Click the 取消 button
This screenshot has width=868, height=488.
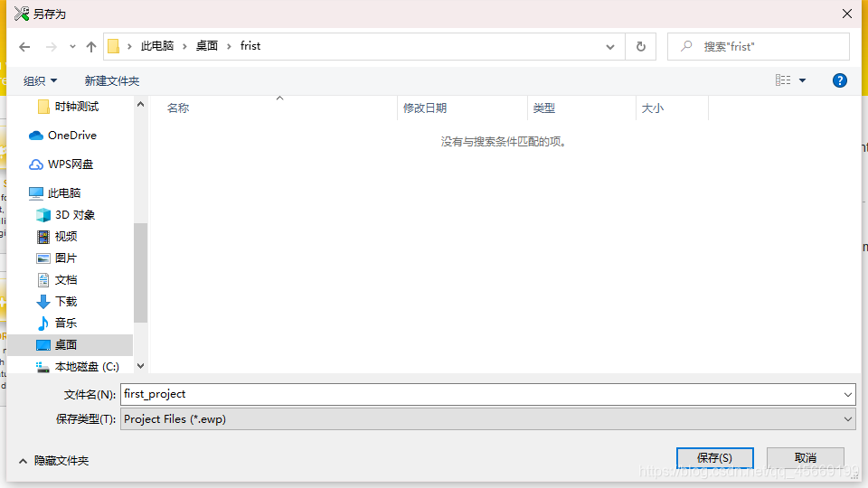(805, 458)
